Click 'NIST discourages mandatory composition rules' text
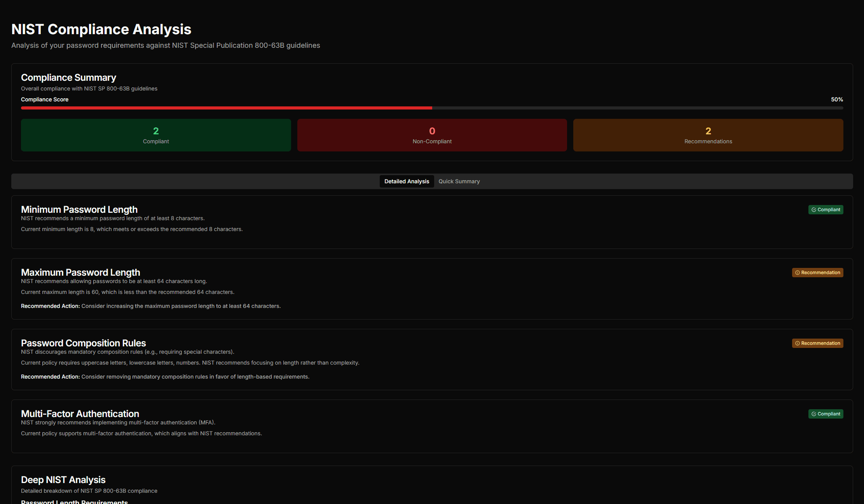This screenshot has height=504, width=864. click(127, 352)
